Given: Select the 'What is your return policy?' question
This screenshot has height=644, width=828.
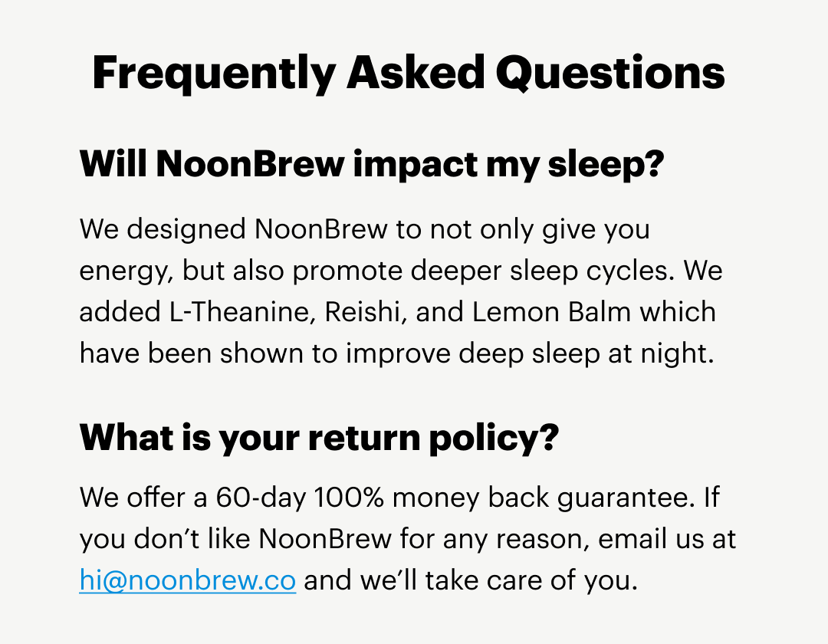Looking at the screenshot, I should pyautogui.click(x=319, y=438).
